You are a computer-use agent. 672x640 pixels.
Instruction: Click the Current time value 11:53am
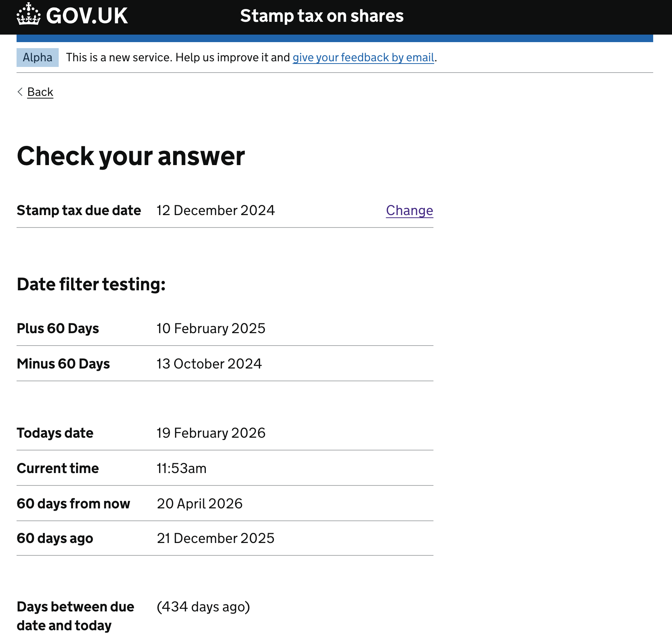pos(181,468)
